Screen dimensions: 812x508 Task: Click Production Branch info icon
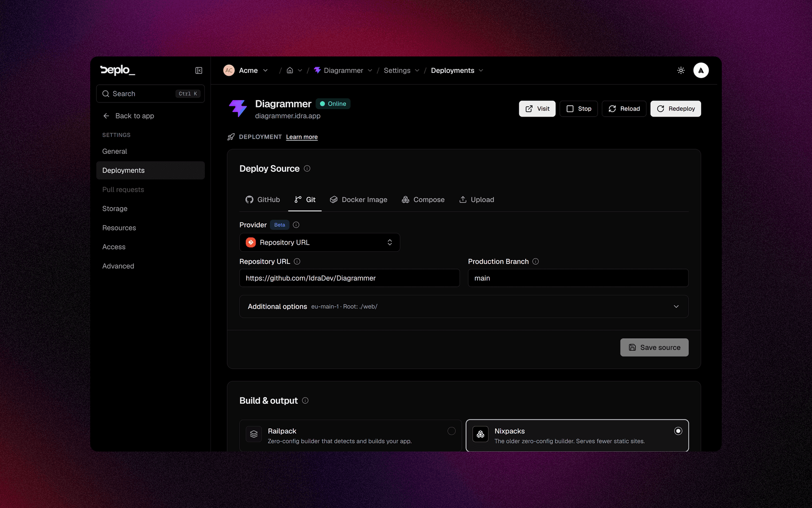536,262
